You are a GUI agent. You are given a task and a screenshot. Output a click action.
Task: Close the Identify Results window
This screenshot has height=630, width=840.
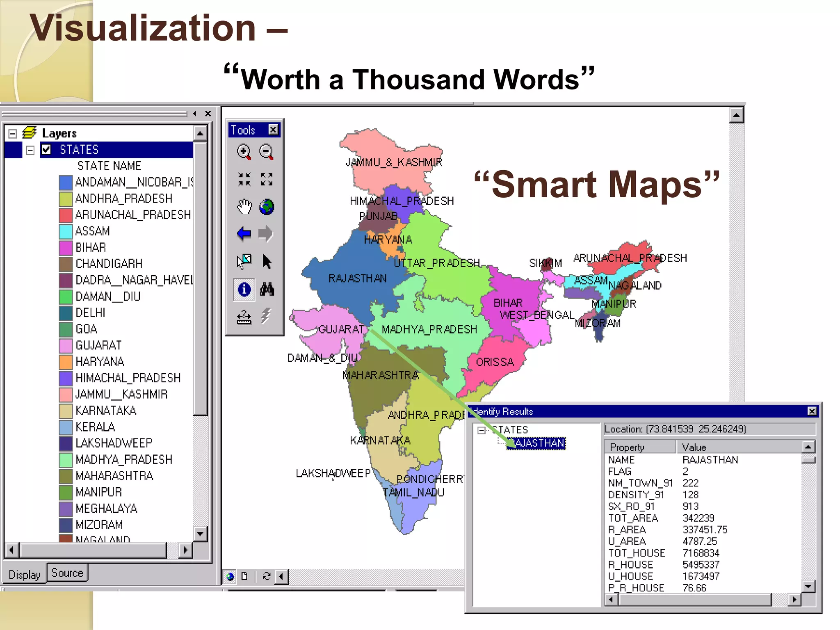[x=812, y=411]
